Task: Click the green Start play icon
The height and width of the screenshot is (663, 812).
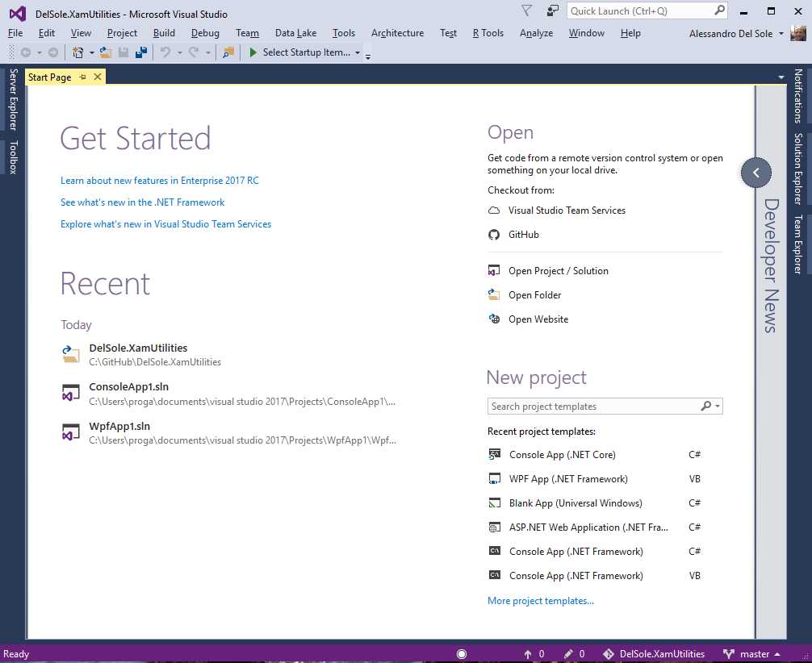Action: pyautogui.click(x=253, y=52)
